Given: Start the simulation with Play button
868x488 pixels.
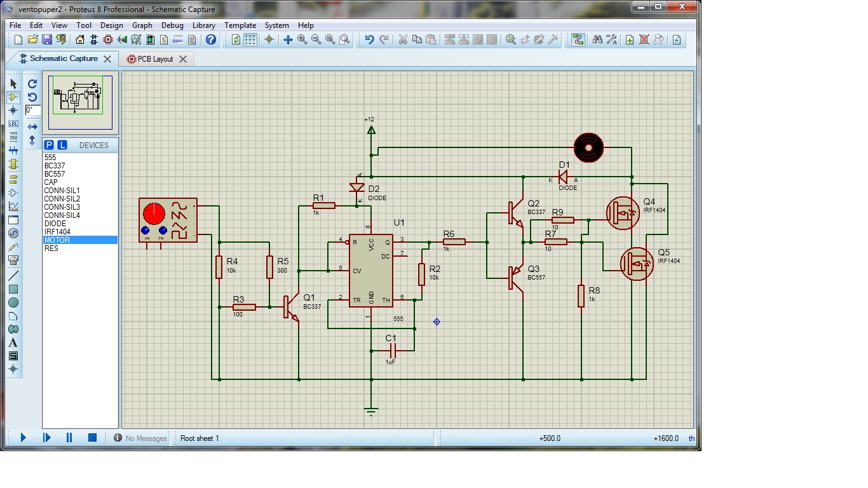Looking at the screenshot, I should click(24, 438).
